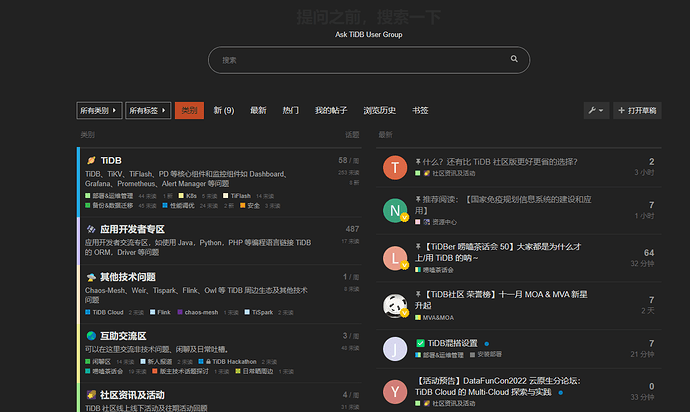The image size is (690, 412).
Task: Open the 闲聊区 subcategory
Action: (98, 361)
